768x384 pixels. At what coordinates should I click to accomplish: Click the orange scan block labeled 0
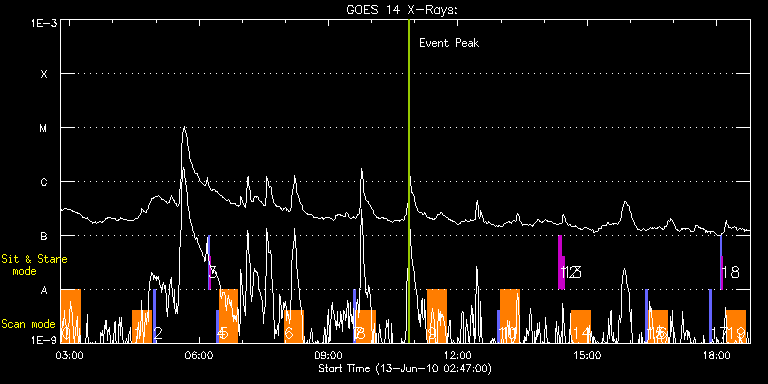pyautogui.click(x=71, y=316)
